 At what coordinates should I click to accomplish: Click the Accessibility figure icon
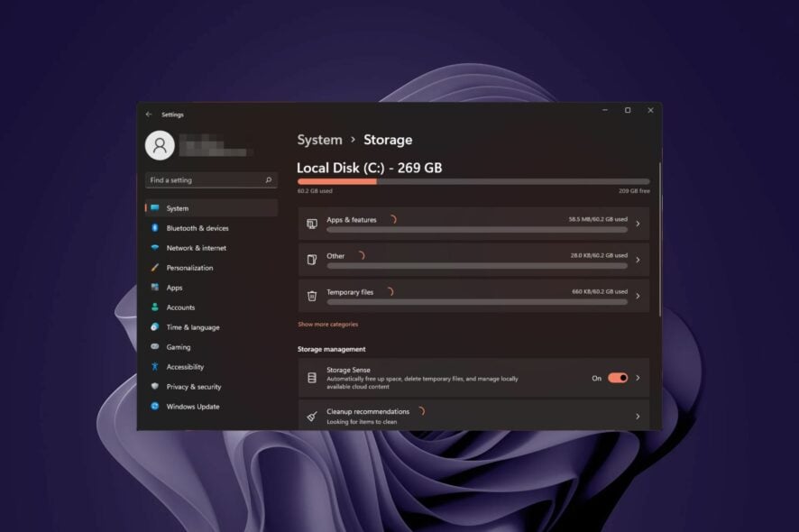pyautogui.click(x=155, y=366)
